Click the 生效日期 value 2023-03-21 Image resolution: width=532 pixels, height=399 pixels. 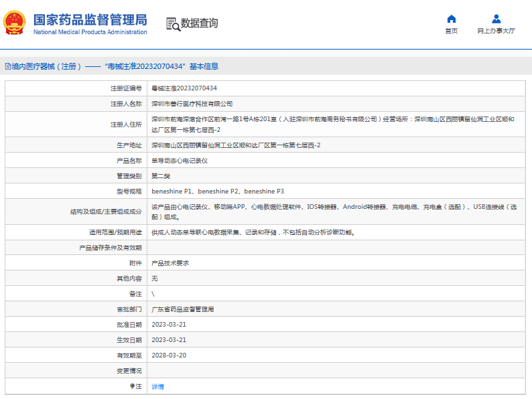click(169, 339)
